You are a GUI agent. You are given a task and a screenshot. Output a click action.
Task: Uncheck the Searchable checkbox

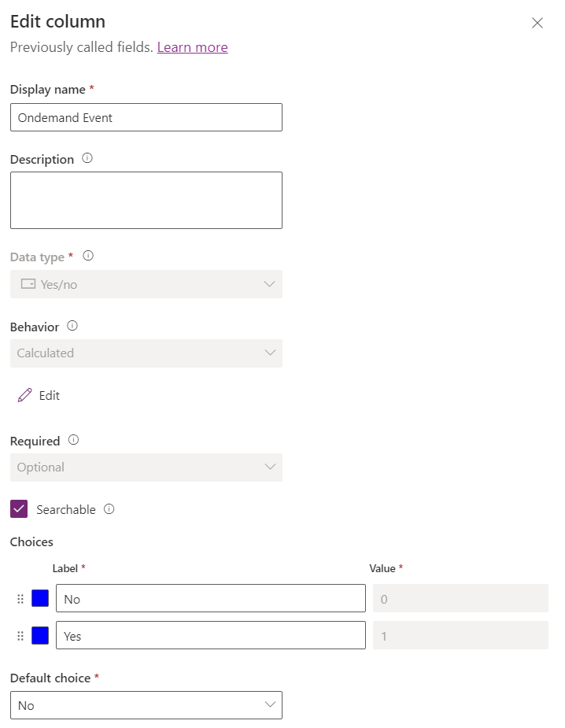(x=19, y=508)
